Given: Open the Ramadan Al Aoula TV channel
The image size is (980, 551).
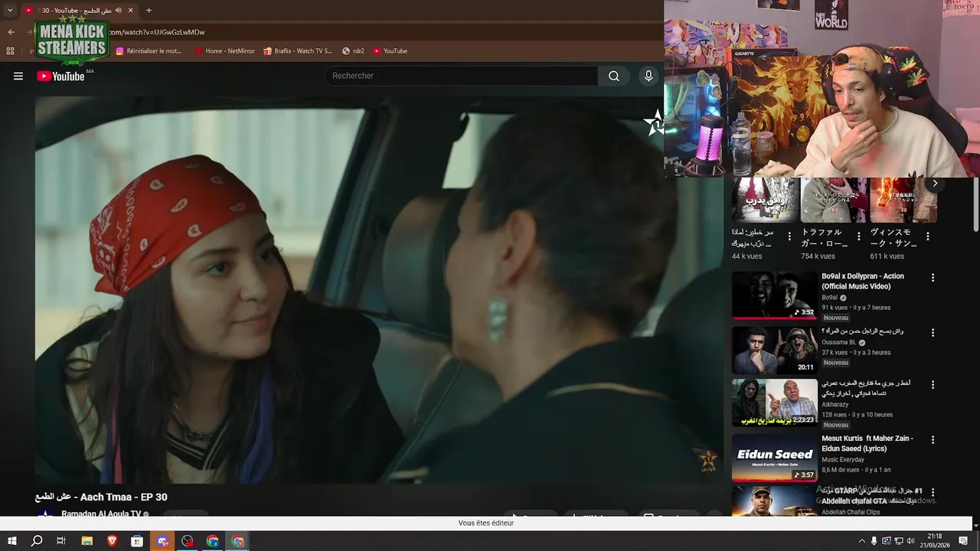Looking at the screenshot, I should coord(101,514).
